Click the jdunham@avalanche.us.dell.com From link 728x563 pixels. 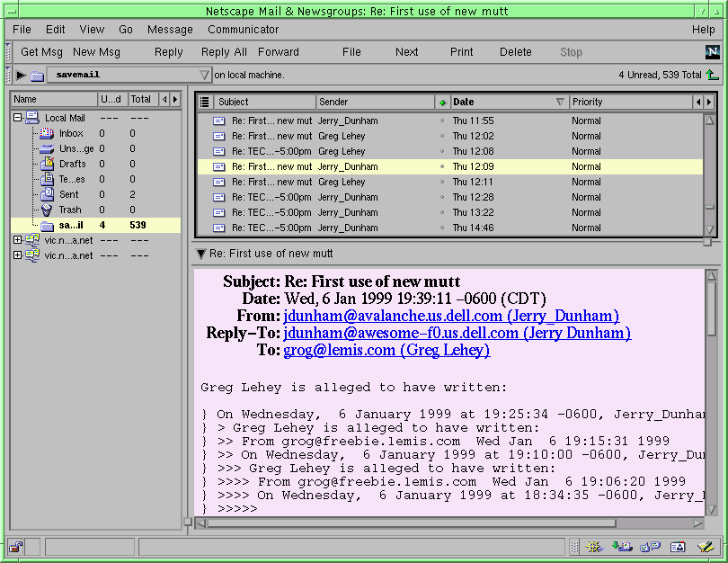click(x=451, y=316)
